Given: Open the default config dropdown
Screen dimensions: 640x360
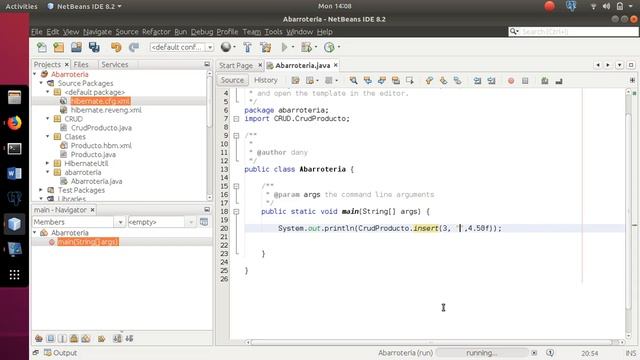Looking at the screenshot, I should 182,47.
